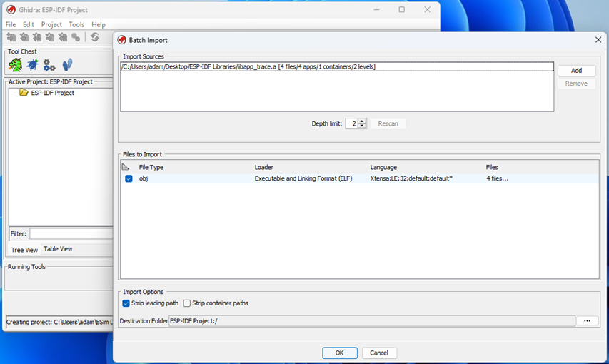Click Add import source button
This screenshot has height=364, width=609.
point(576,71)
